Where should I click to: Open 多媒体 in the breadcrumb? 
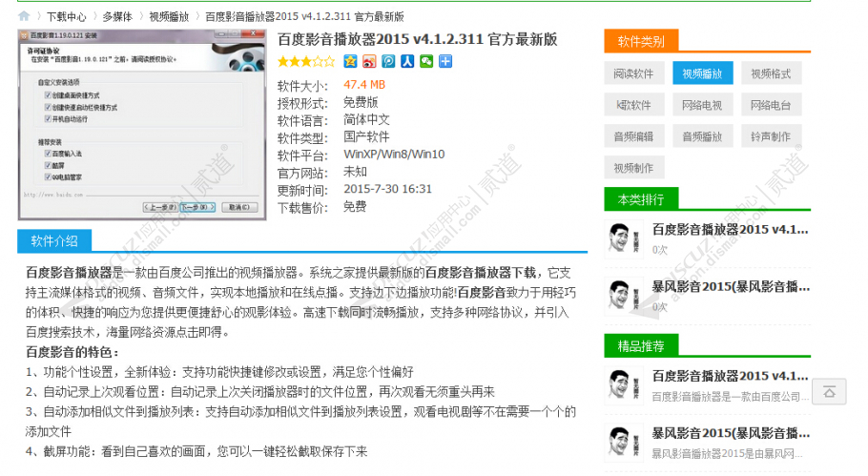tap(117, 16)
